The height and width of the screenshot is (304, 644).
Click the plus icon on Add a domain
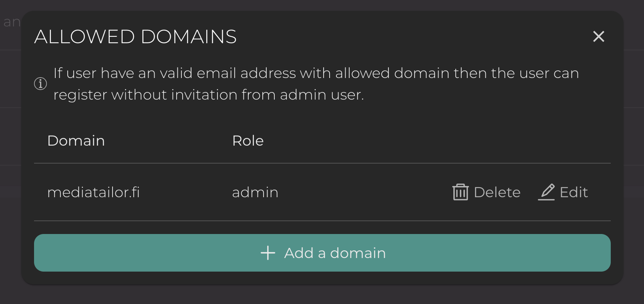[268, 253]
